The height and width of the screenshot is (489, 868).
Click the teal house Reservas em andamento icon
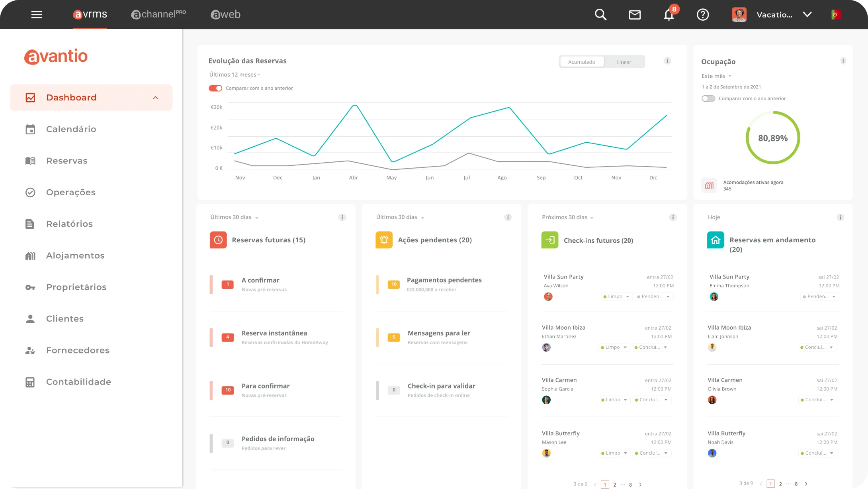pyautogui.click(x=716, y=240)
